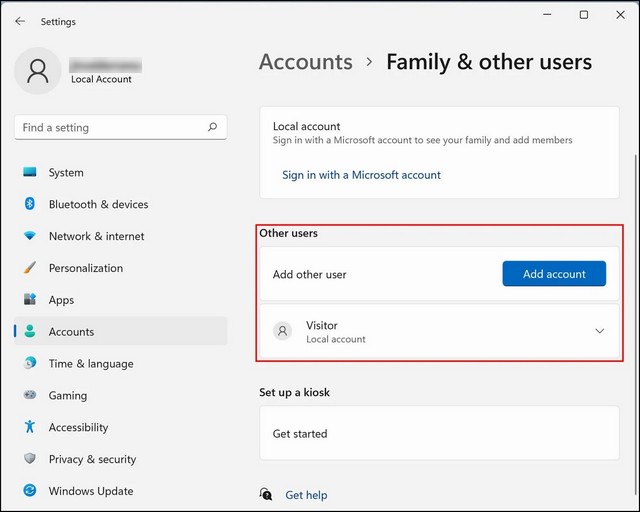
Task: Click the Network wifi icon
Action: click(x=30, y=236)
